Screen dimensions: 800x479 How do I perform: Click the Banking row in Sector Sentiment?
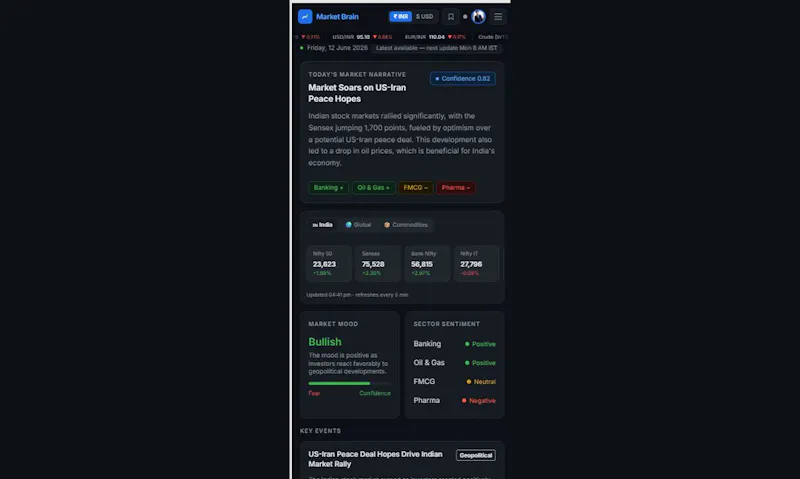(x=455, y=344)
